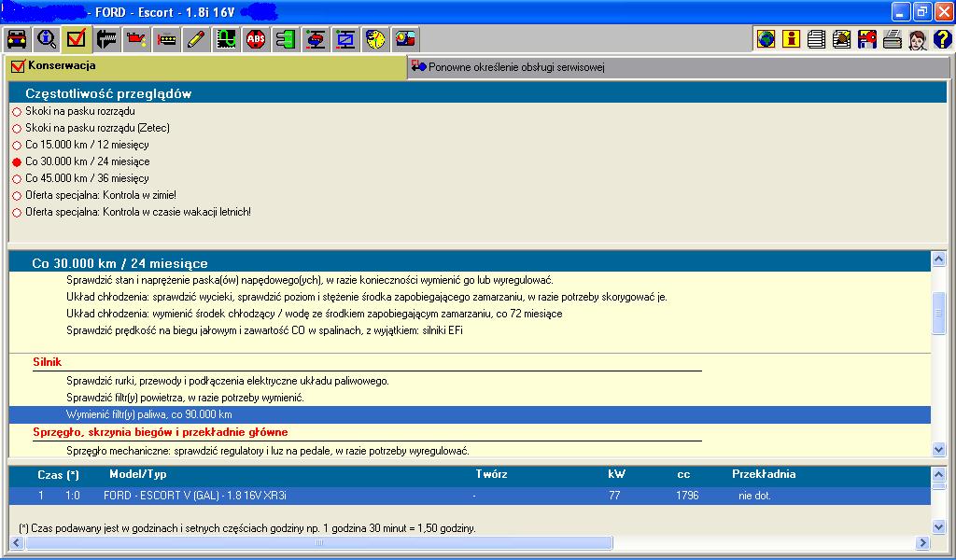Image resolution: width=956 pixels, height=560 pixels.
Task: Select 'Co 45.000 km / 36 miesięcy' interval
Action: (x=17, y=179)
